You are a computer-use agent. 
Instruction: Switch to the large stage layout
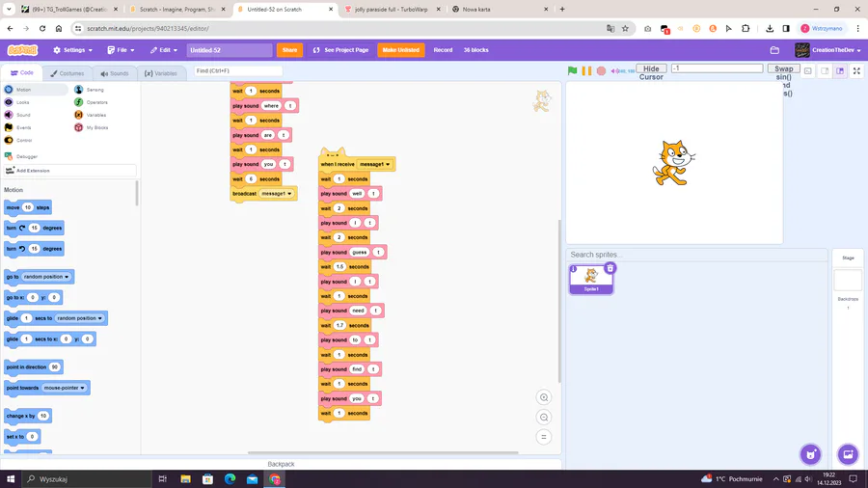coord(840,70)
